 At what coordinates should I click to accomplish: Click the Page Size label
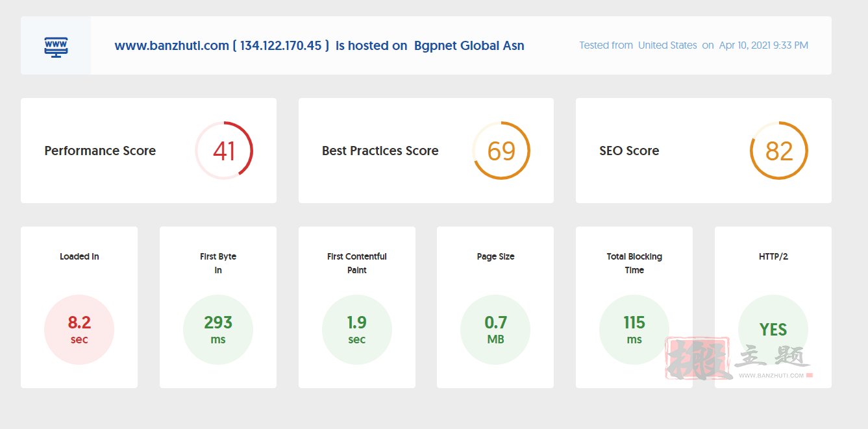point(495,256)
